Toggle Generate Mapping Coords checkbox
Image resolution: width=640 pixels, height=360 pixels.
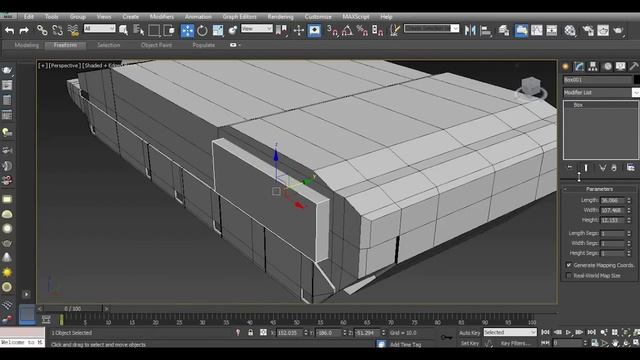[569, 265]
